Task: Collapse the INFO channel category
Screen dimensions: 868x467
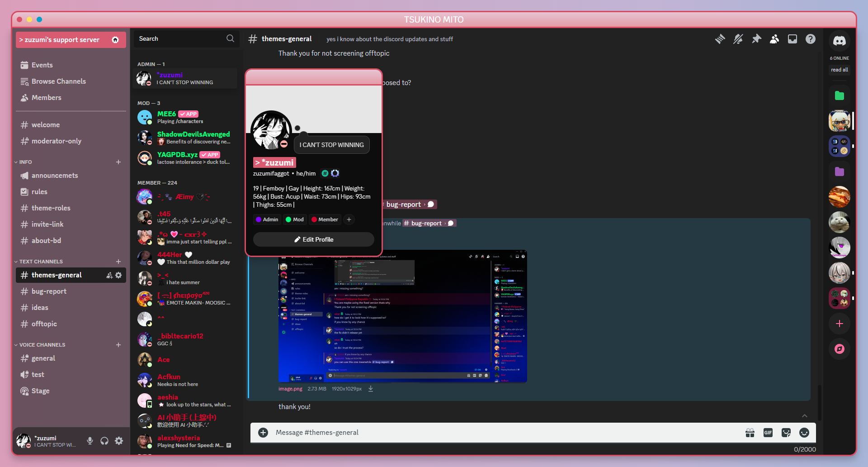Action: (25, 162)
